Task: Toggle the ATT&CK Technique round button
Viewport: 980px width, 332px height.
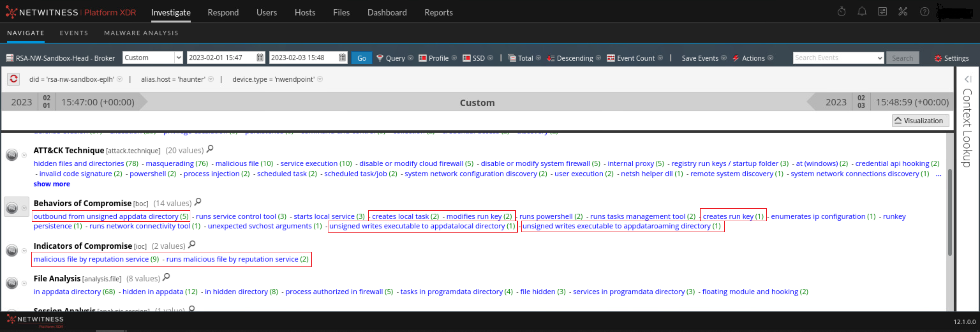Action: click(x=12, y=155)
